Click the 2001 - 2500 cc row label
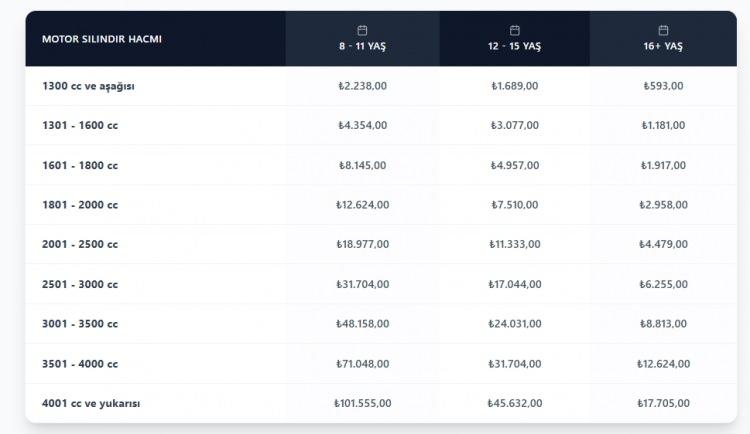The image size is (750, 434). [x=80, y=244]
